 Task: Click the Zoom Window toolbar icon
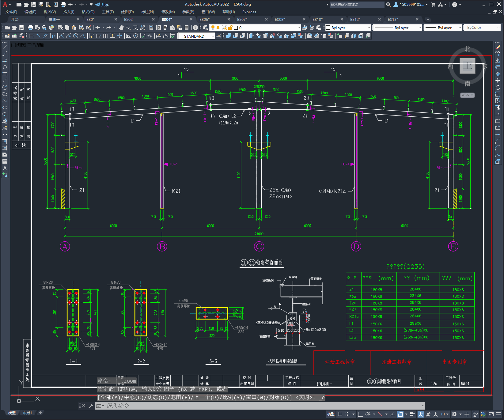point(135,28)
